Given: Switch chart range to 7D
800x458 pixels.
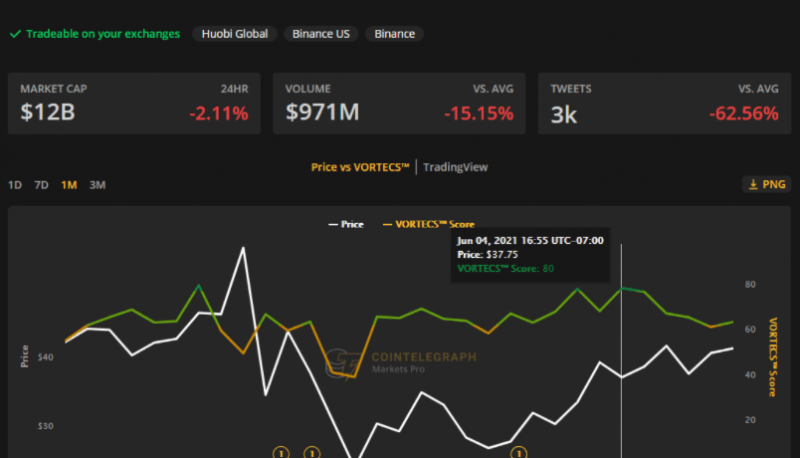Looking at the screenshot, I should 41,185.
